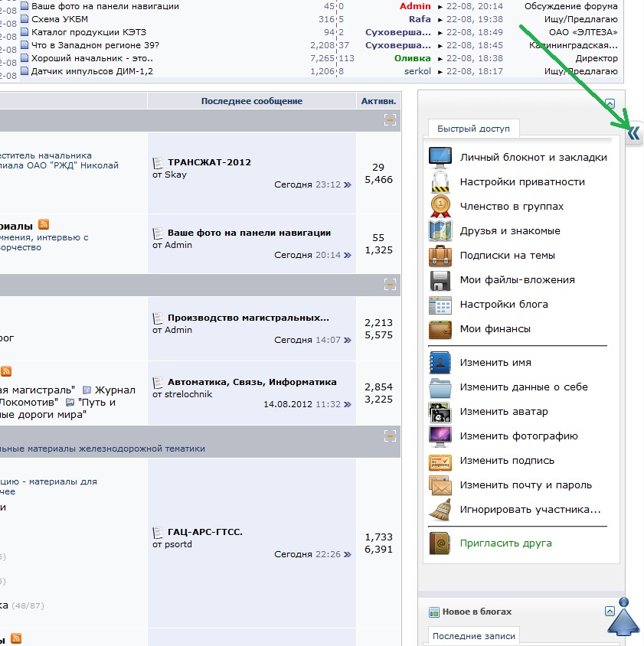Collapse the Новое в блогах block
The height and width of the screenshot is (646, 644).
610,611
